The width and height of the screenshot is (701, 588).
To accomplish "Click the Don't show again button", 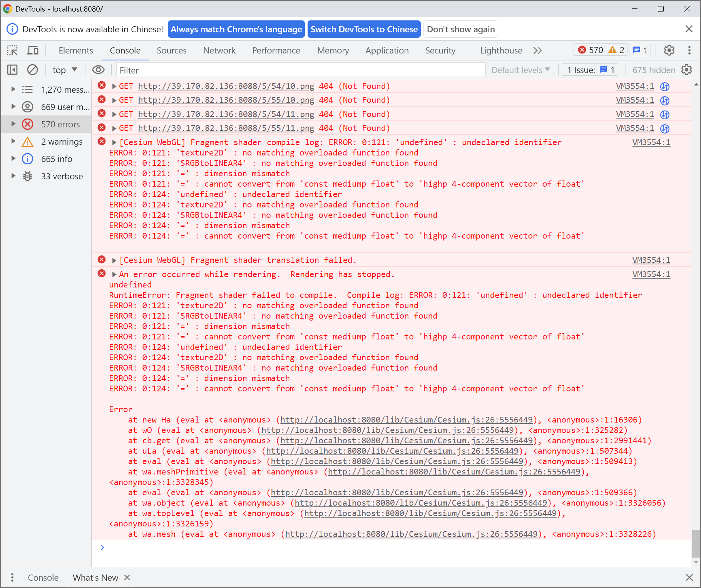I will click(x=461, y=29).
